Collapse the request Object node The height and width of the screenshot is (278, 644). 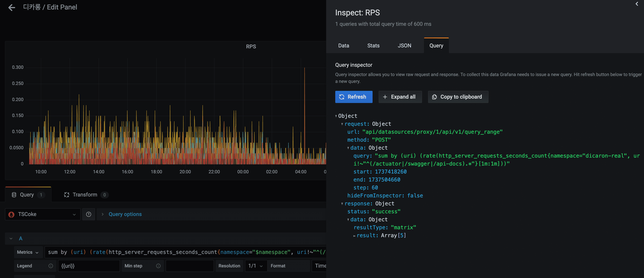342,124
